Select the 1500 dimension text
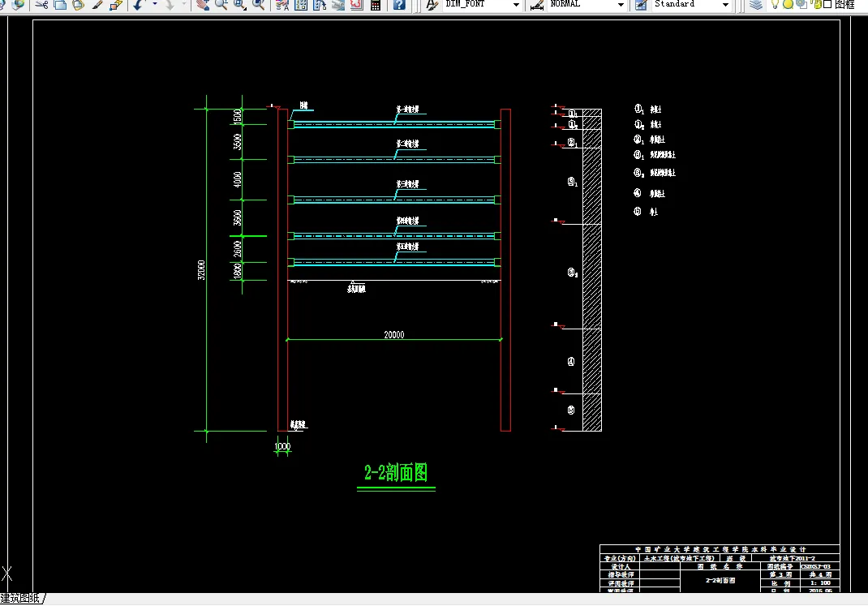The image size is (868, 606). [x=238, y=117]
